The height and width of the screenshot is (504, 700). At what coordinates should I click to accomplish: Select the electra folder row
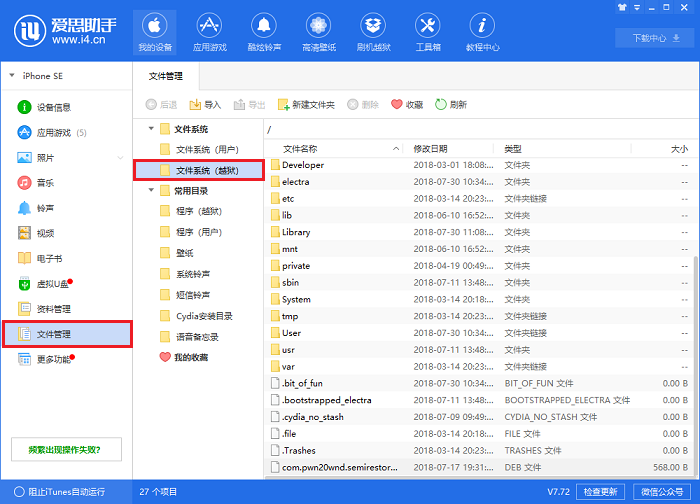pyautogui.click(x=479, y=182)
